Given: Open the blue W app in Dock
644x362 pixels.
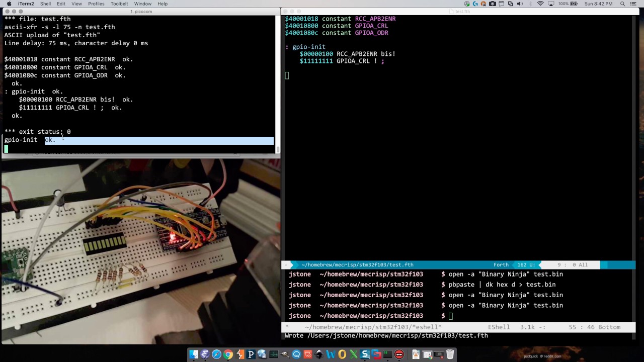Looking at the screenshot, I should (x=331, y=354).
